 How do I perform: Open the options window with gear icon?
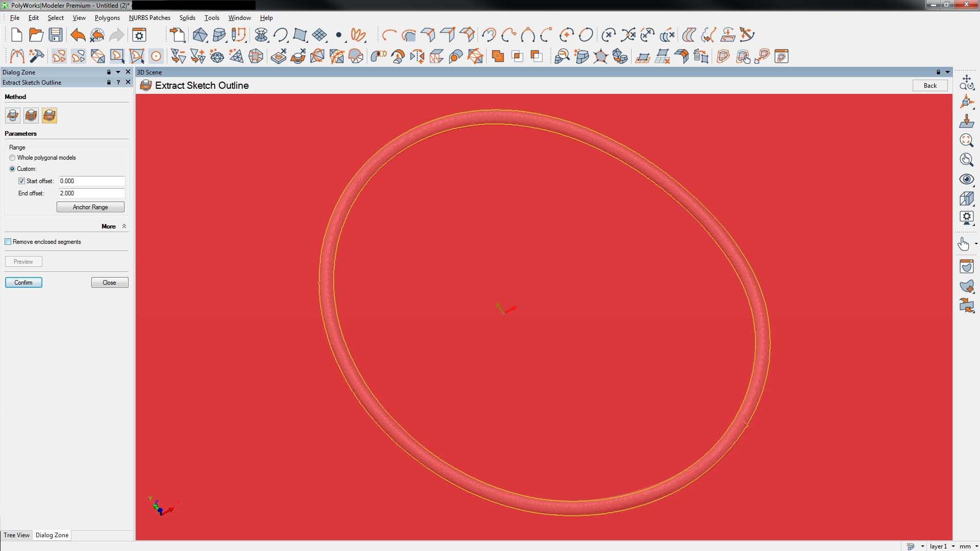point(139,35)
